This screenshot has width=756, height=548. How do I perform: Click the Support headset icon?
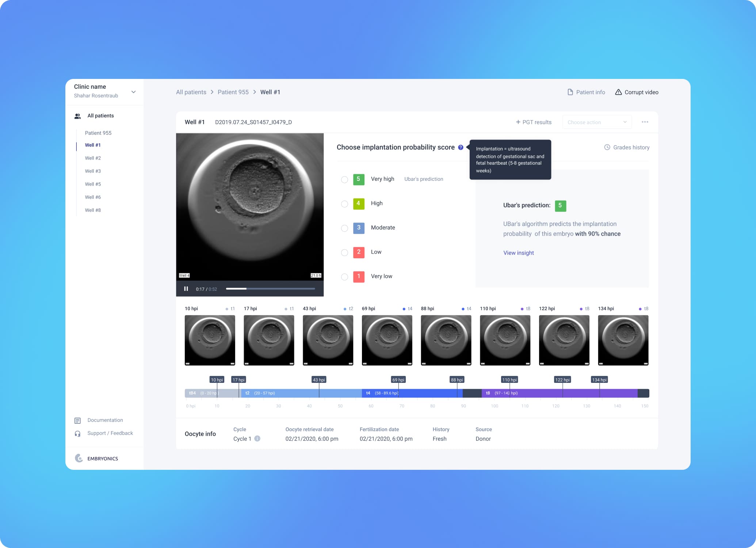(x=77, y=434)
